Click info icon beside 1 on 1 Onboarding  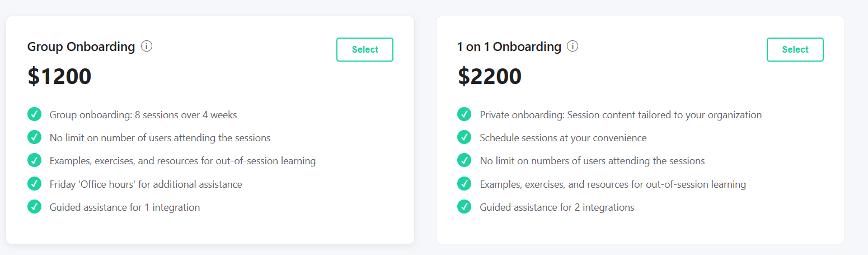point(573,47)
